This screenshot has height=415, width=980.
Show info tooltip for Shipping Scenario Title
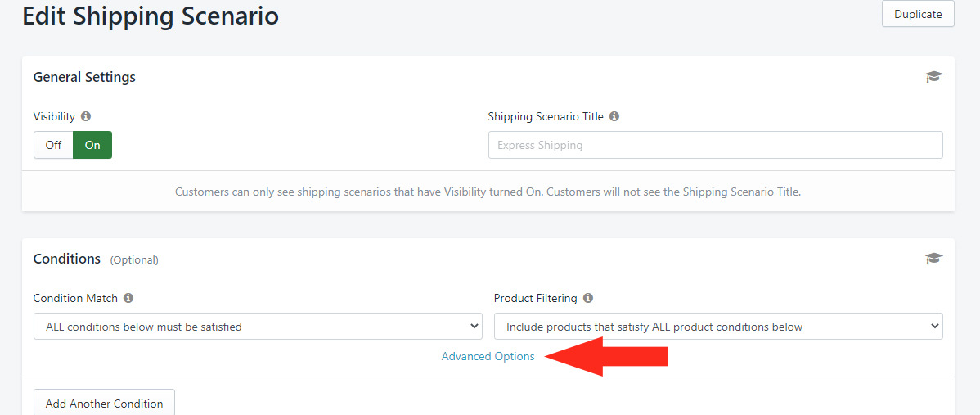[614, 116]
